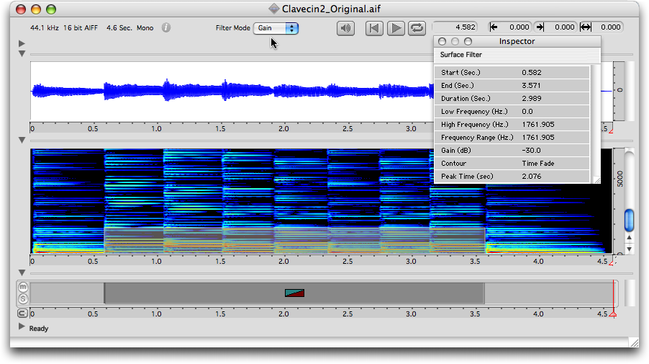The width and height of the screenshot is (649, 364).
Task: Select the Start (Sec.) value 0.582
Action: click(531, 72)
